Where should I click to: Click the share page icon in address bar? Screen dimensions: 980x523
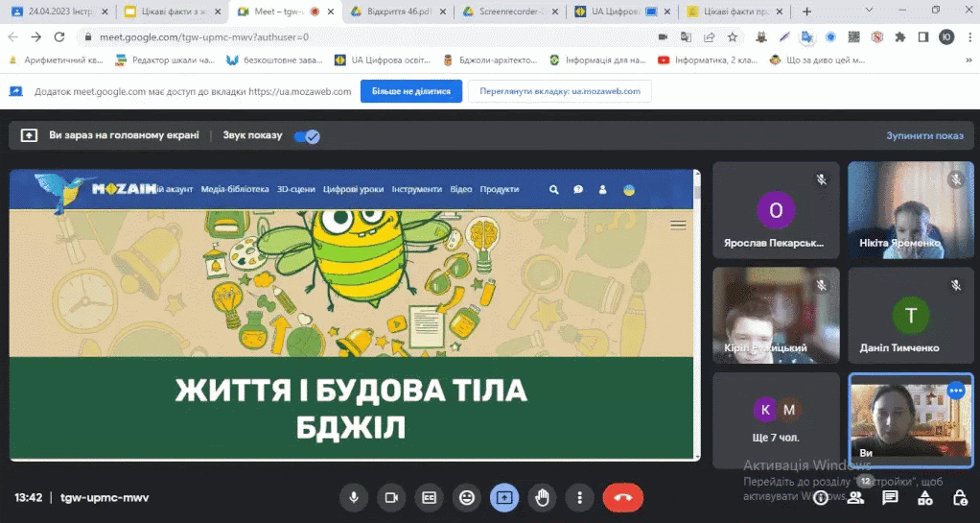pos(709,37)
